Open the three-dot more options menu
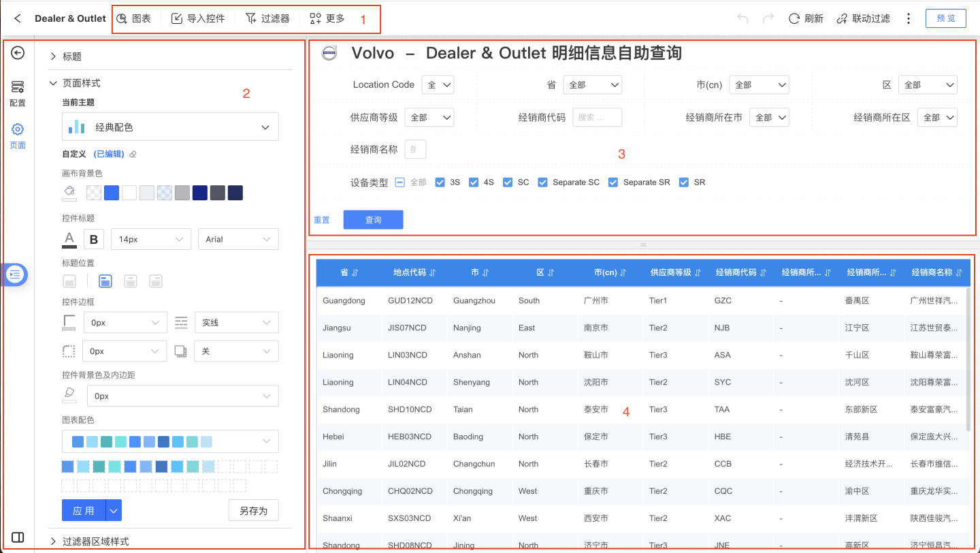This screenshot has height=553, width=980. [x=909, y=18]
